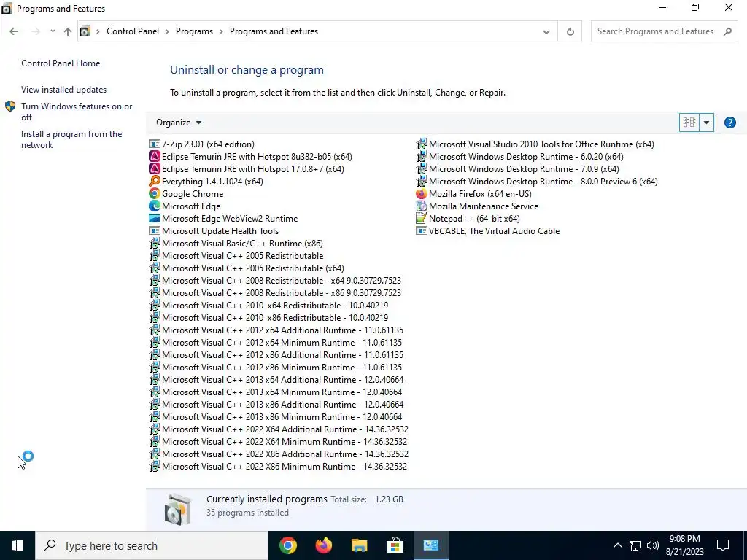747x560 pixels.
Task: Click the Eclipse Temurin JRE 8u382 icon
Action: (155, 156)
